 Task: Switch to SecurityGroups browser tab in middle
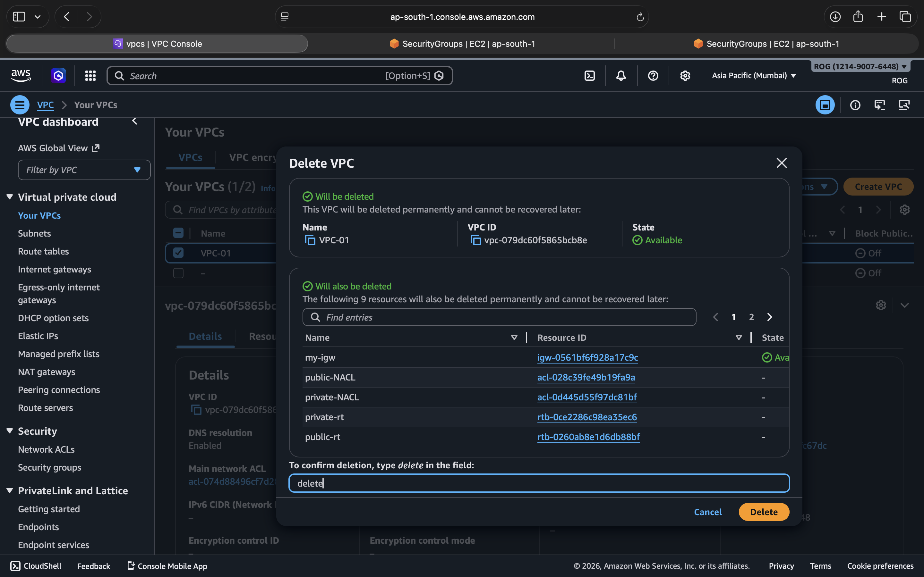point(462,44)
